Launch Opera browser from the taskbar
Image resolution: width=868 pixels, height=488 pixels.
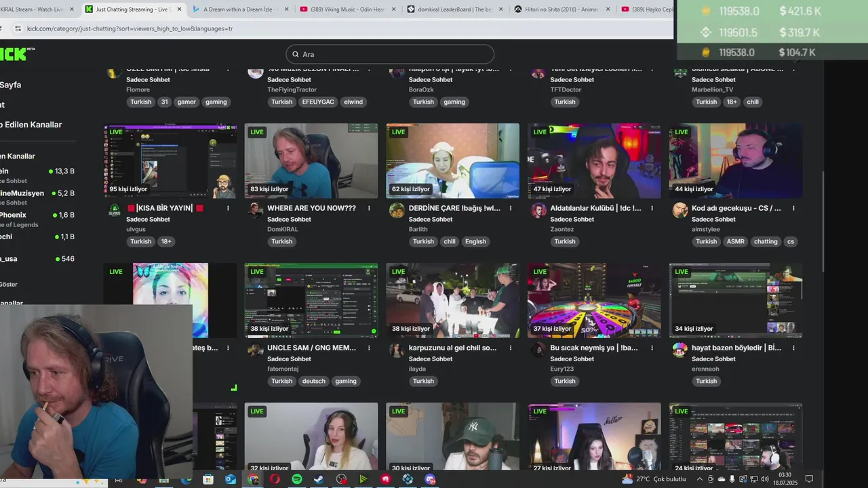coord(275,479)
